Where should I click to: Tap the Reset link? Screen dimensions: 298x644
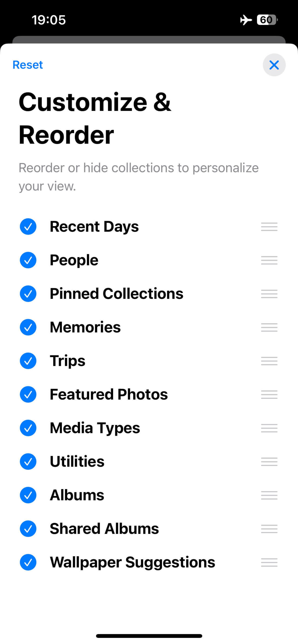pyautogui.click(x=28, y=65)
